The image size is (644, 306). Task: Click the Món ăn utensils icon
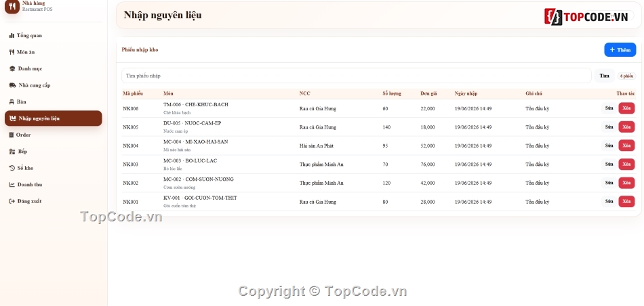12,52
